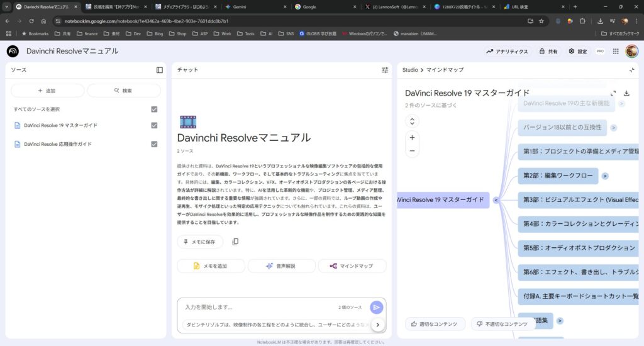Open chat configuration sliders icon

point(385,70)
